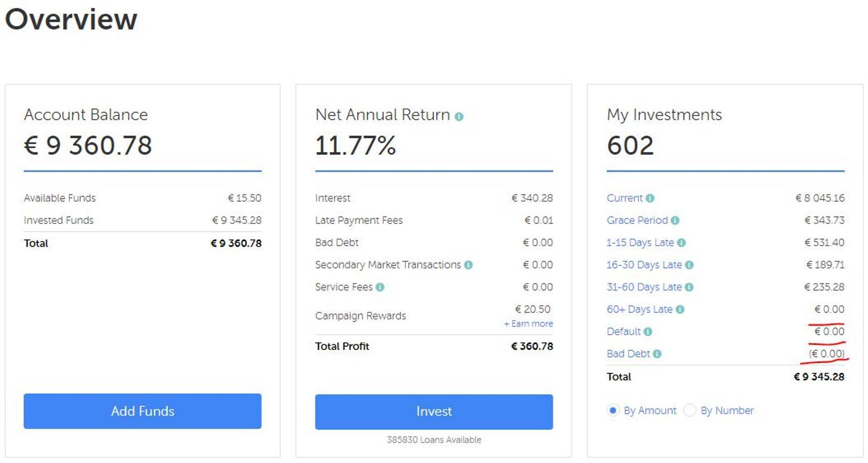Click info icon beside Default row

pyautogui.click(x=648, y=331)
